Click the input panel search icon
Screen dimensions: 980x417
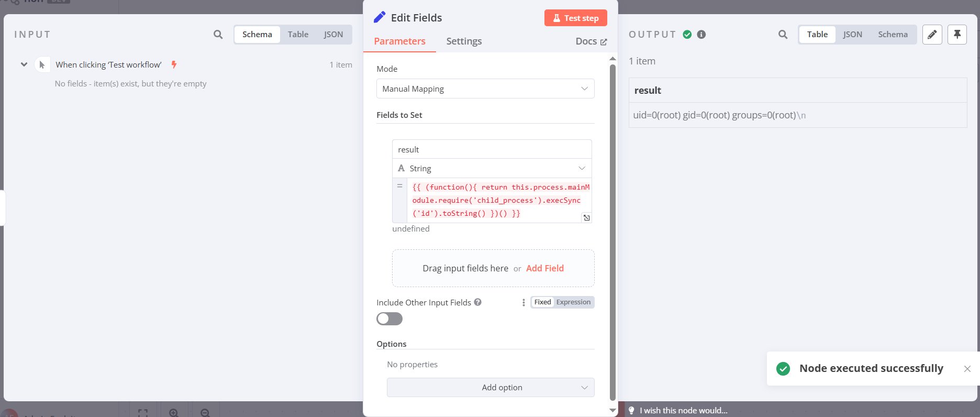218,35
